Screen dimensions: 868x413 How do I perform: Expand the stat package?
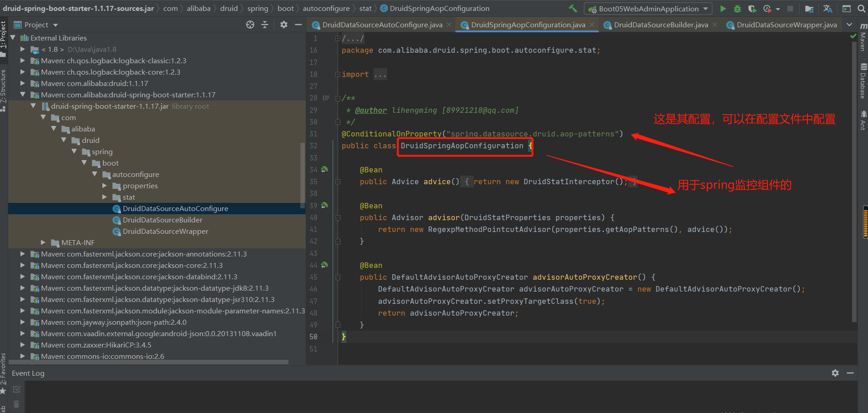[x=105, y=197]
